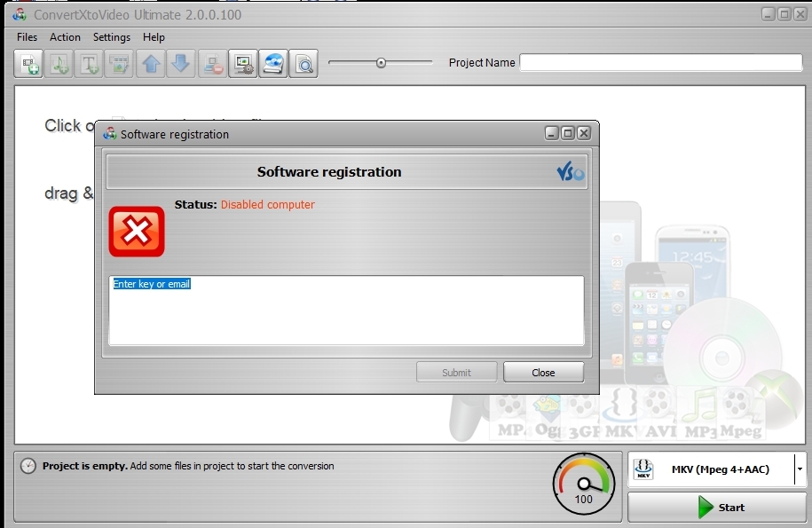Click the Add audio track toolbar icon
812x528 pixels.
click(59, 64)
